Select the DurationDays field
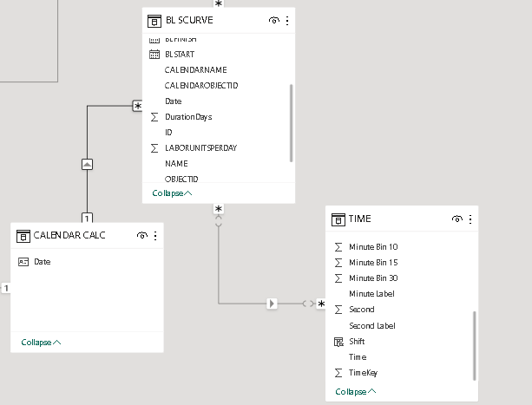 tap(188, 117)
